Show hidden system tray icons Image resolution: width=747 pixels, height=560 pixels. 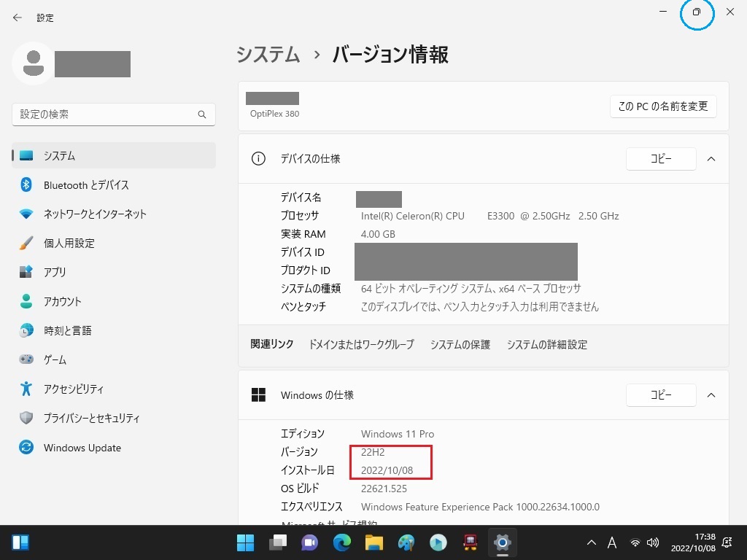pyautogui.click(x=591, y=542)
